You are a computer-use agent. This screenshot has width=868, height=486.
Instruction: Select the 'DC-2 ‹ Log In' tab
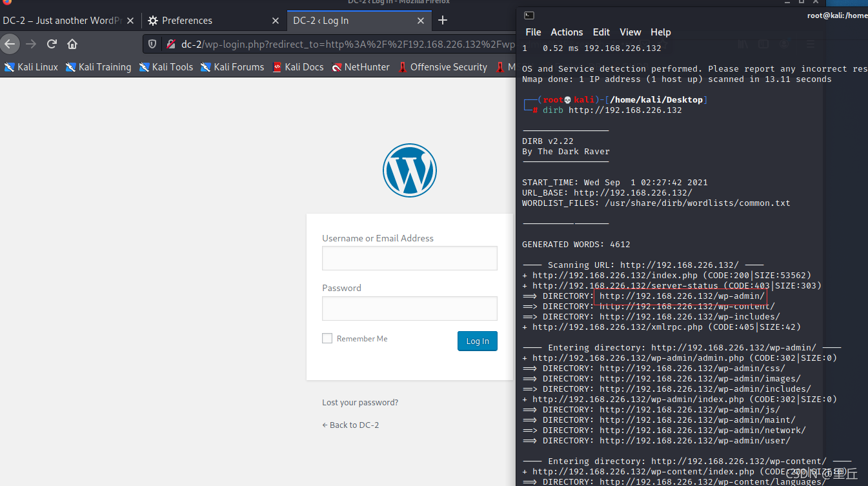click(359, 21)
